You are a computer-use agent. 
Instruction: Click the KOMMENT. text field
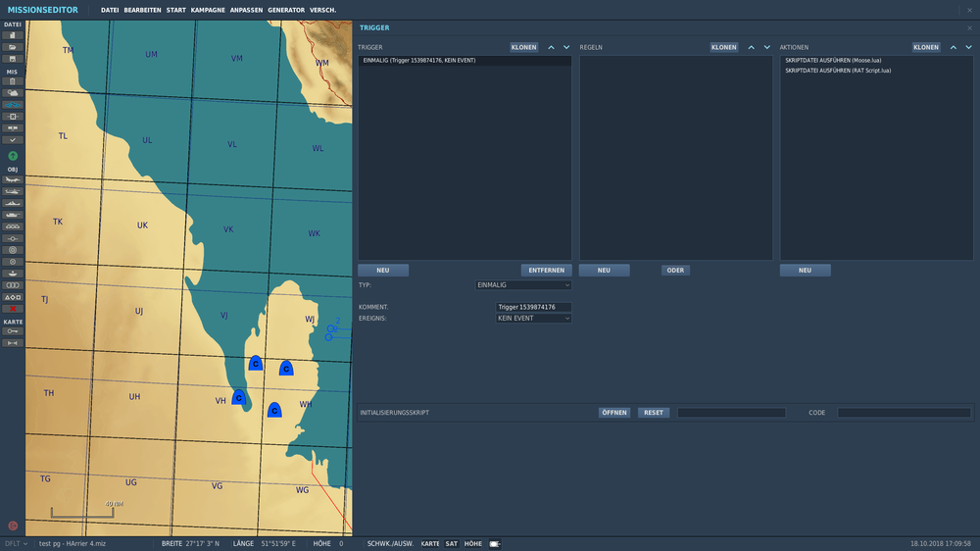pyautogui.click(x=532, y=307)
